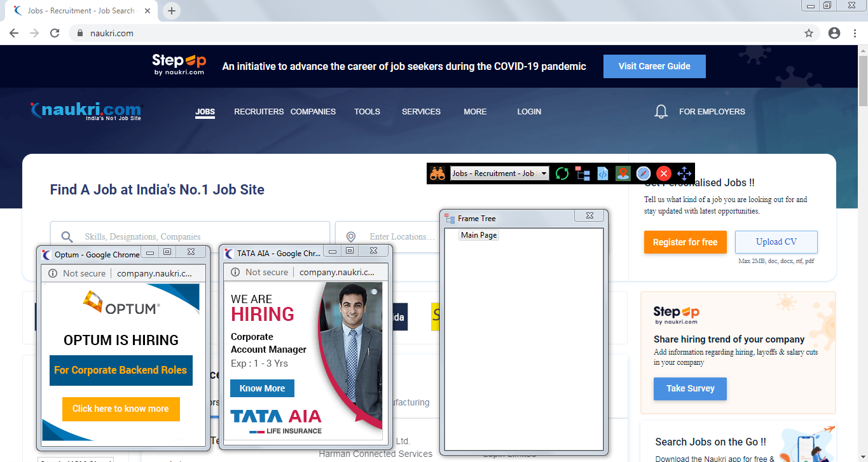Click Know More in TATA AIA popup

coord(262,388)
